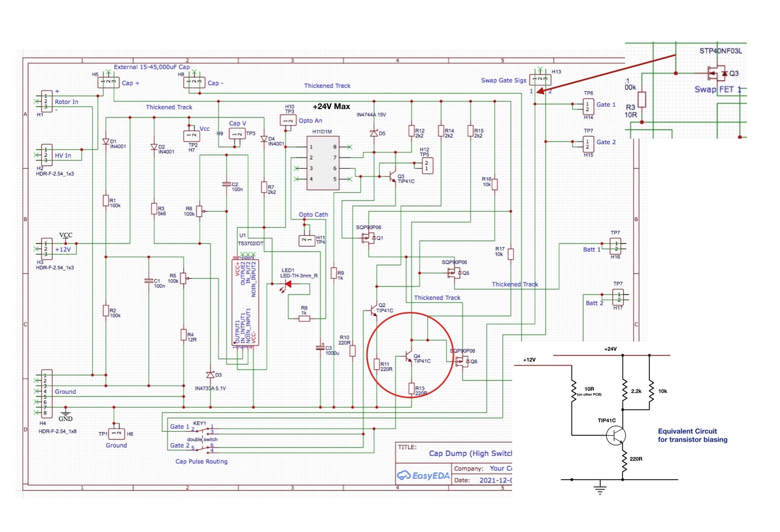Select resistor R2 100k

point(106,310)
